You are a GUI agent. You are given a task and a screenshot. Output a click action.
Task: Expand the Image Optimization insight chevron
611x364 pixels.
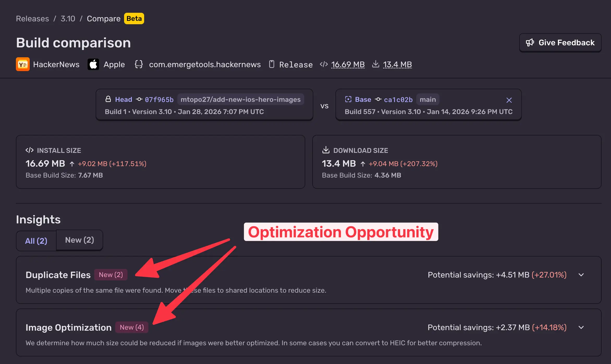tap(581, 327)
